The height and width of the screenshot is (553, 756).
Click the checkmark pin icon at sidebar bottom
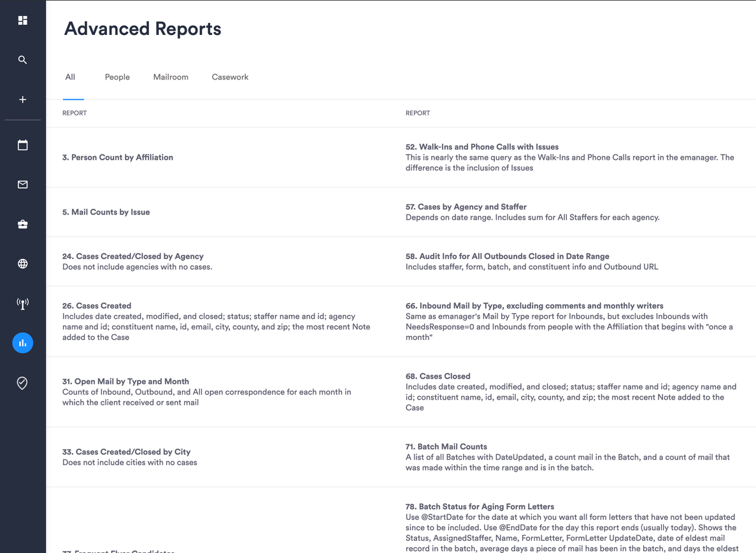(22, 382)
